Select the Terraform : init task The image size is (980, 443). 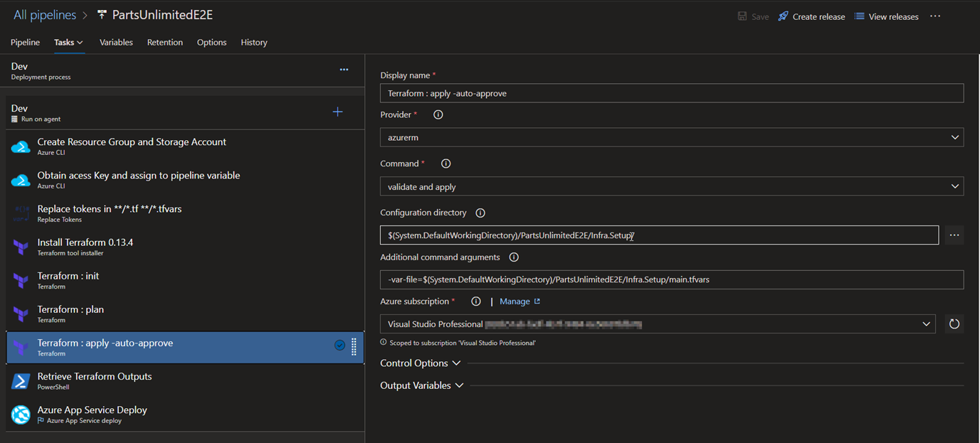[x=185, y=280]
